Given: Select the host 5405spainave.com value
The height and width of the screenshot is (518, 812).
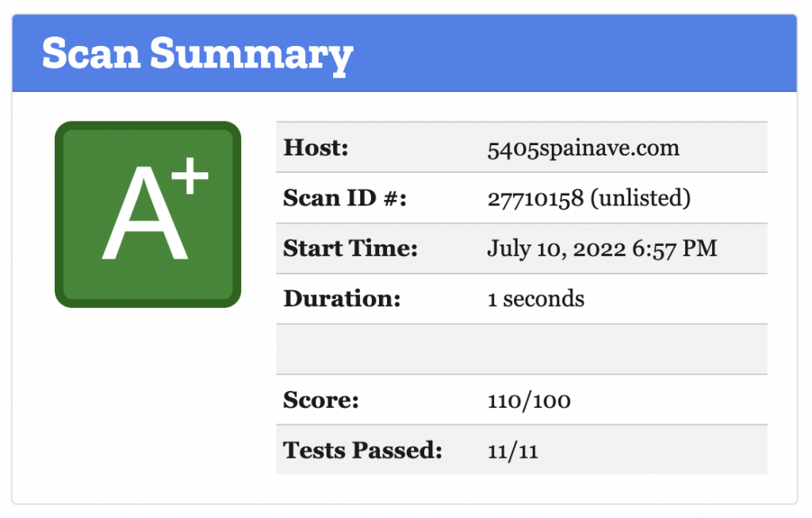Looking at the screenshot, I should click(x=583, y=148).
